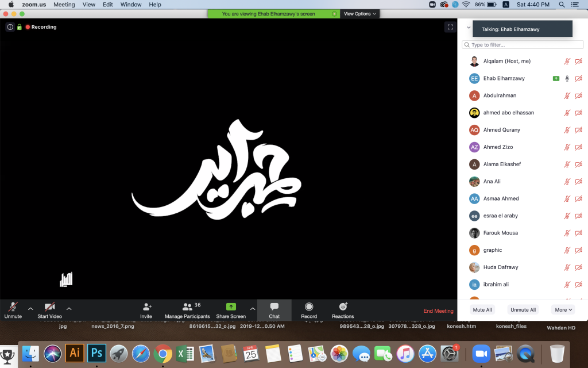Open the Apple menu
The image size is (588, 368).
point(11,5)
